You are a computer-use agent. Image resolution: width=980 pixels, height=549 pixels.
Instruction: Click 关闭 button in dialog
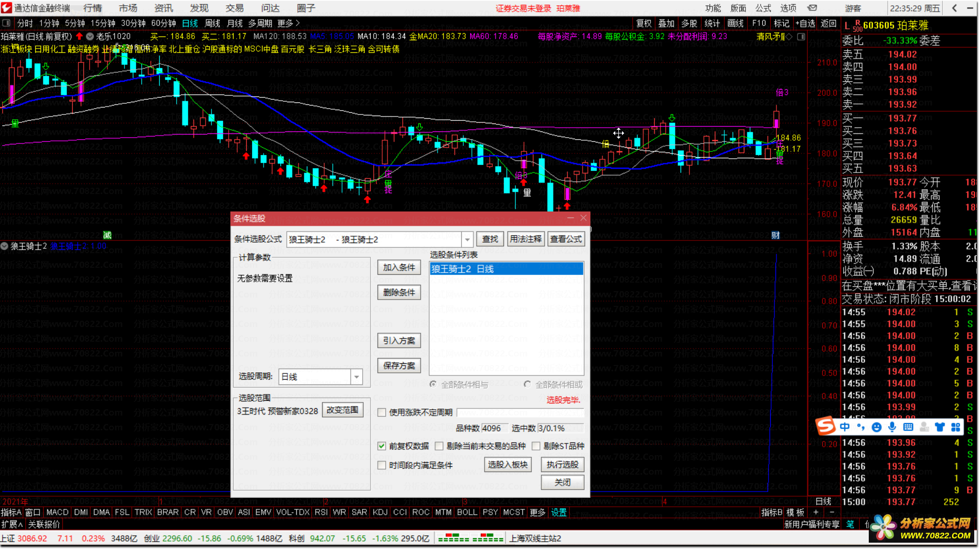[x=562, y=482]
